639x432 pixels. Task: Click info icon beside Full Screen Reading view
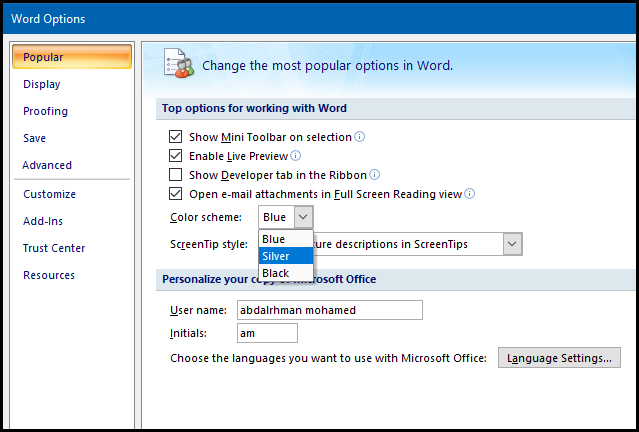tap(469, 194)
